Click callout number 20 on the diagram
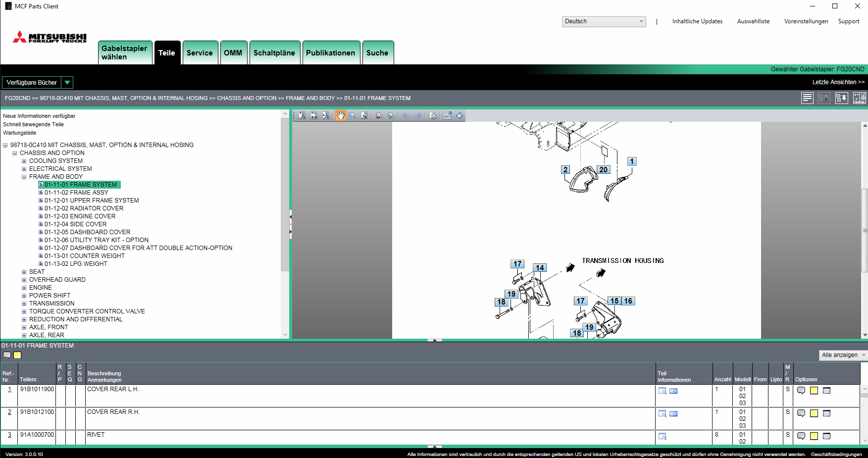Screen dimensions: 868x458 (603, 170)
